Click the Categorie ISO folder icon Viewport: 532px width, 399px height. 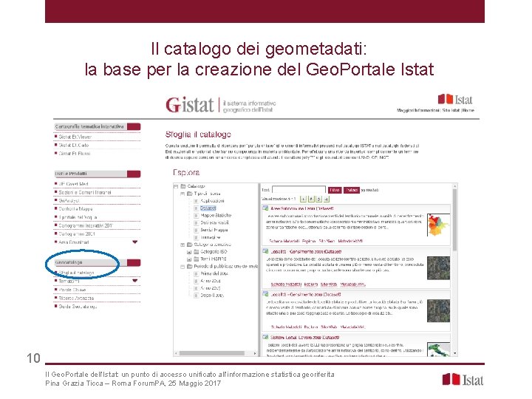click(x=196, y=252)
